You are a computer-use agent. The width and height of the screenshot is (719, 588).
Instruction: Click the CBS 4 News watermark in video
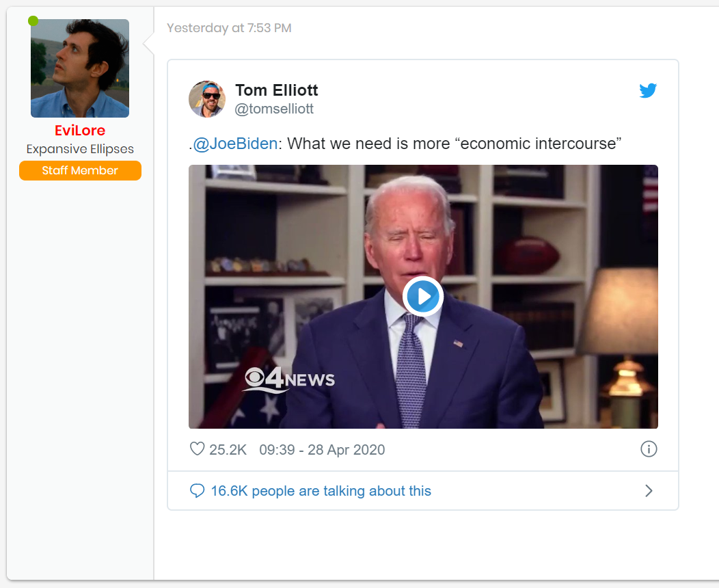289,379
